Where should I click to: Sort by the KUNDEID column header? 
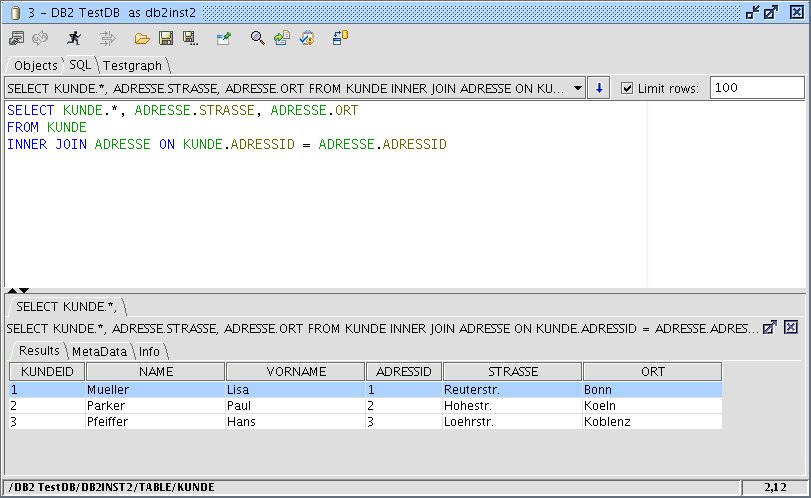click(47, 371)
